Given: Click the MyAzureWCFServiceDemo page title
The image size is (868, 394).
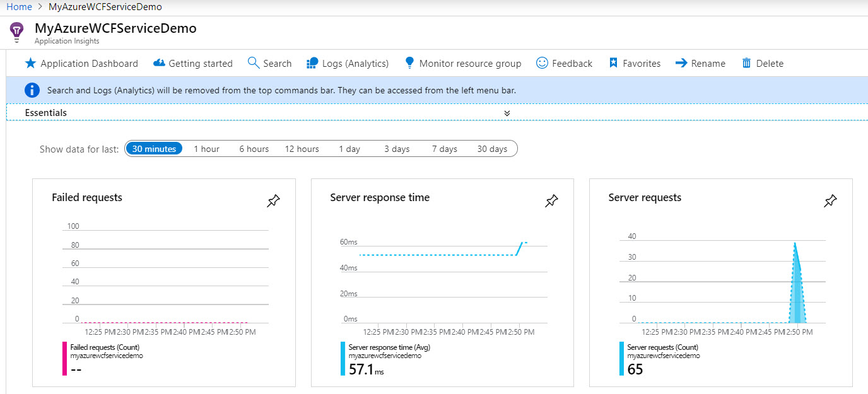Looking at the screenshot, I should click(115, 28).
